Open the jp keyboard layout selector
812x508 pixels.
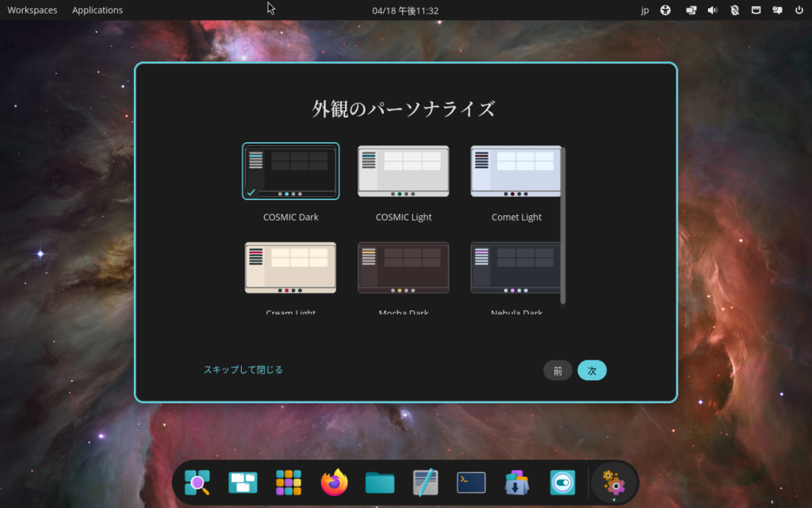[644, 10]
